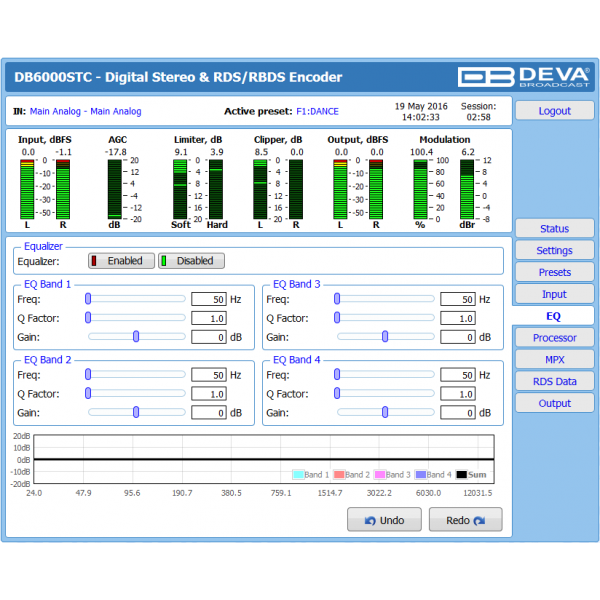Viewport: 600px width, 600px height.
Task: Undo the last EQ change
Action: click(384, 520)
